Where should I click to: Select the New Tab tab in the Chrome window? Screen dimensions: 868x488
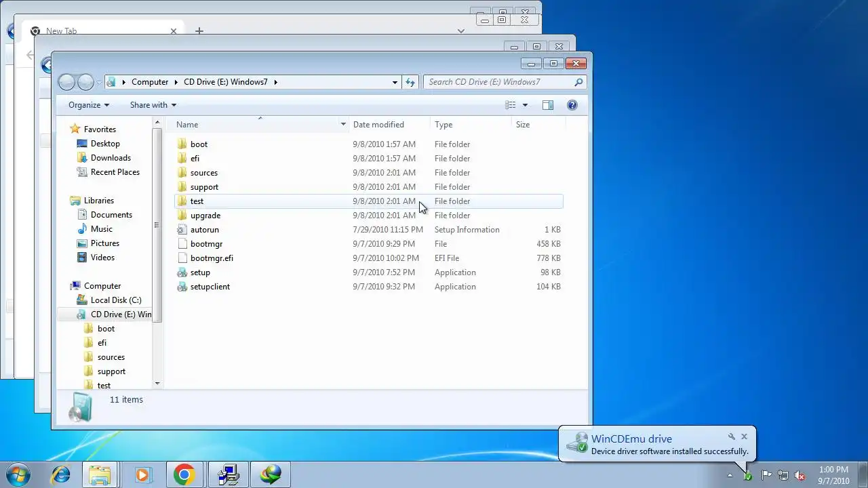point(103,31)
